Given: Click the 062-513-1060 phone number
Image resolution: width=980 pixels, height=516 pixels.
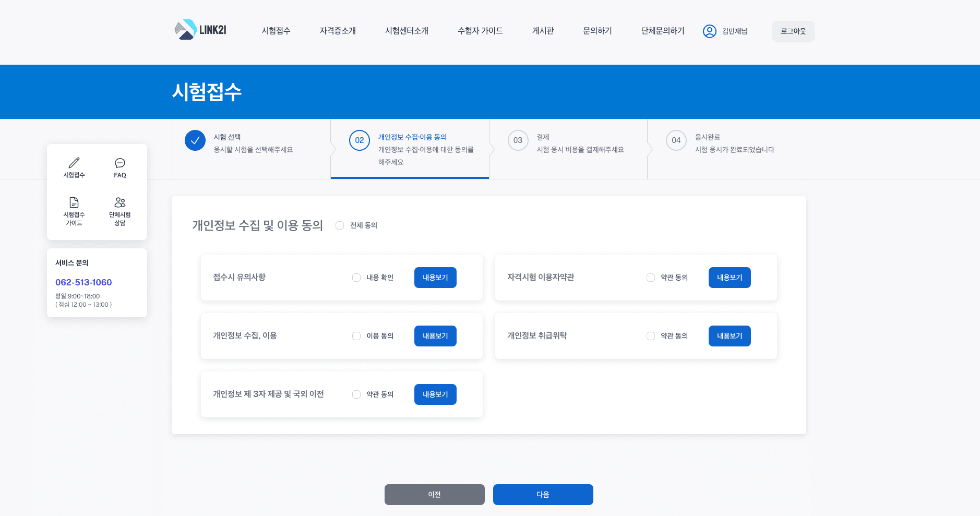Looking at the screenshot, I should click(x=83, y=282).
